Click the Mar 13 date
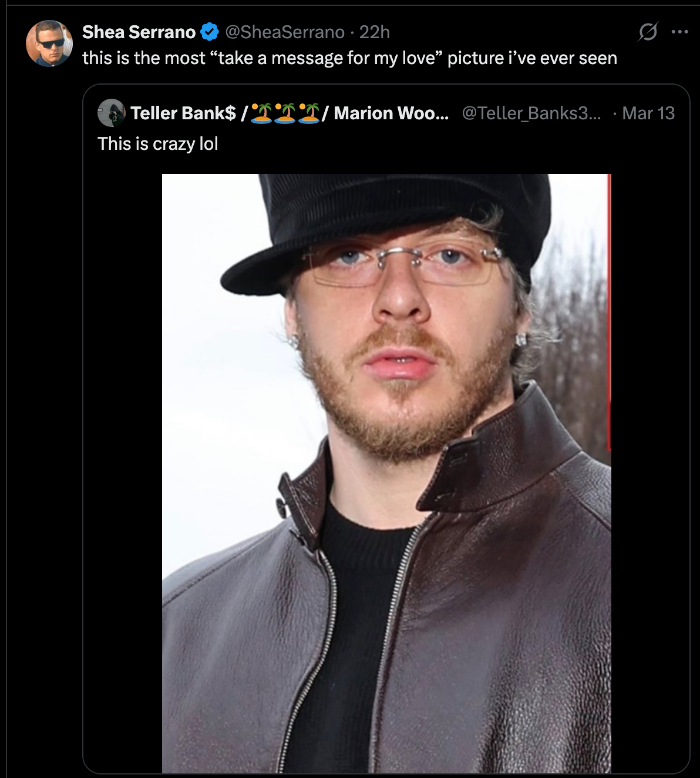Screen dimensions: 700x778 648,113
